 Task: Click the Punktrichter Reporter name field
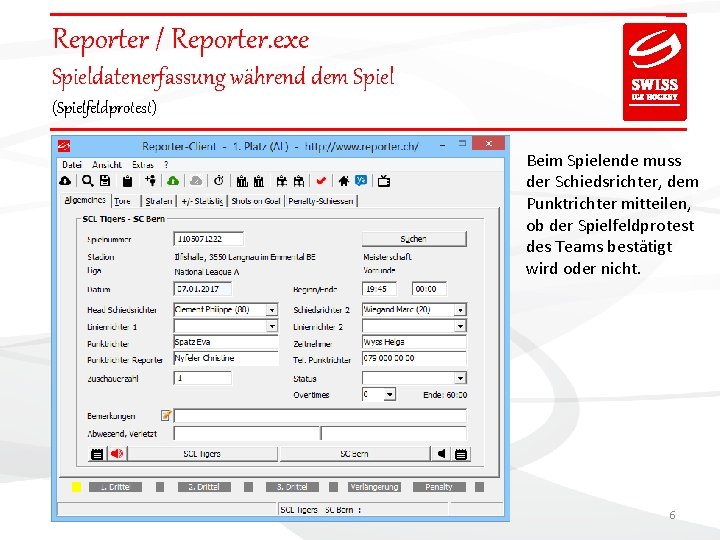point(226,358)
